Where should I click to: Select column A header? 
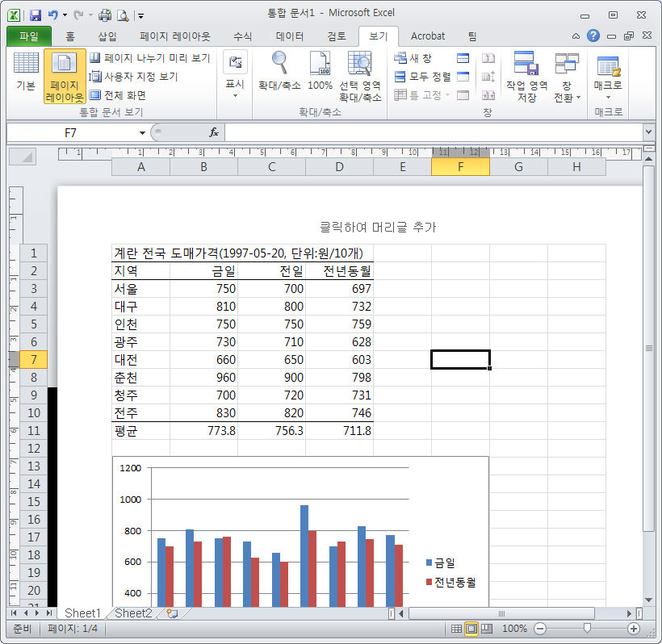[x=141, y=167]
